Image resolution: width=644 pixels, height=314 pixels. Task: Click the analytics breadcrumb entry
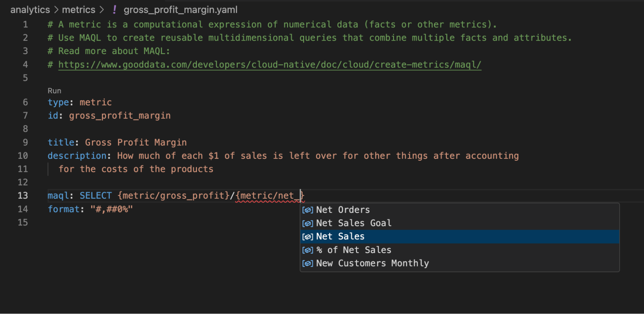pos(30,10)
